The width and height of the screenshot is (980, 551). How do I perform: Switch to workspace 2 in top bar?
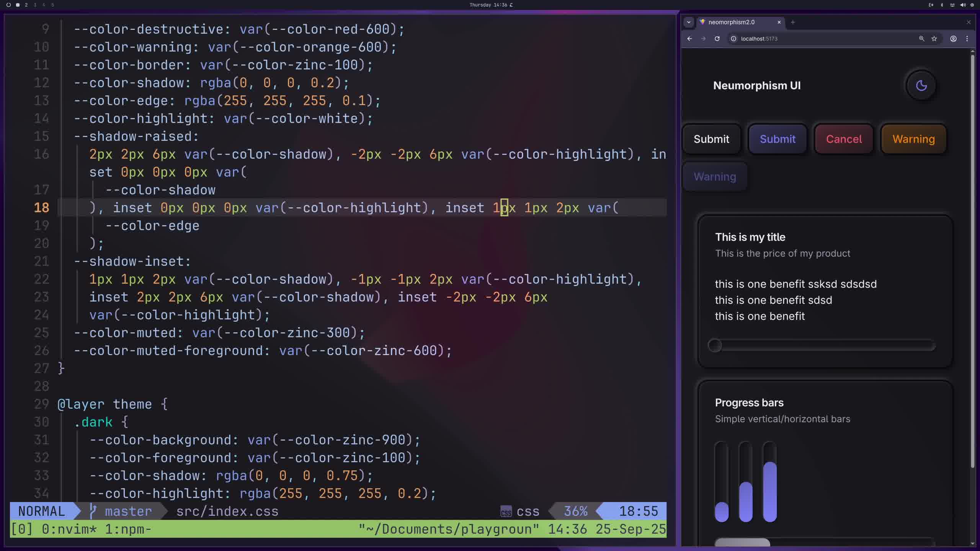click(26, 5)
